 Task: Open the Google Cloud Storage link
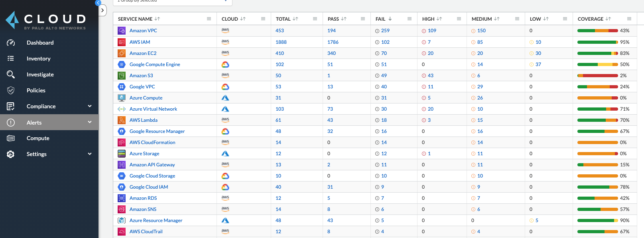tap(152, 176)
